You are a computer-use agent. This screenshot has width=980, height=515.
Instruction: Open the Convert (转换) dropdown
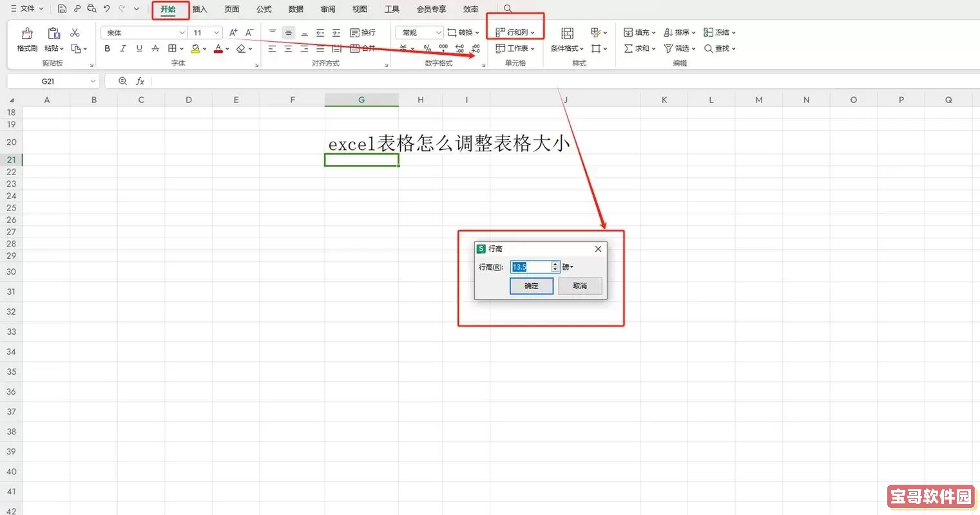(463, 32)
